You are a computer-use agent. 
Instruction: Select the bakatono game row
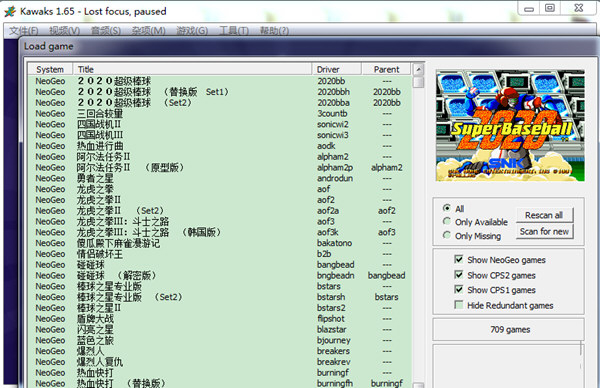click(x=220, y=243)
